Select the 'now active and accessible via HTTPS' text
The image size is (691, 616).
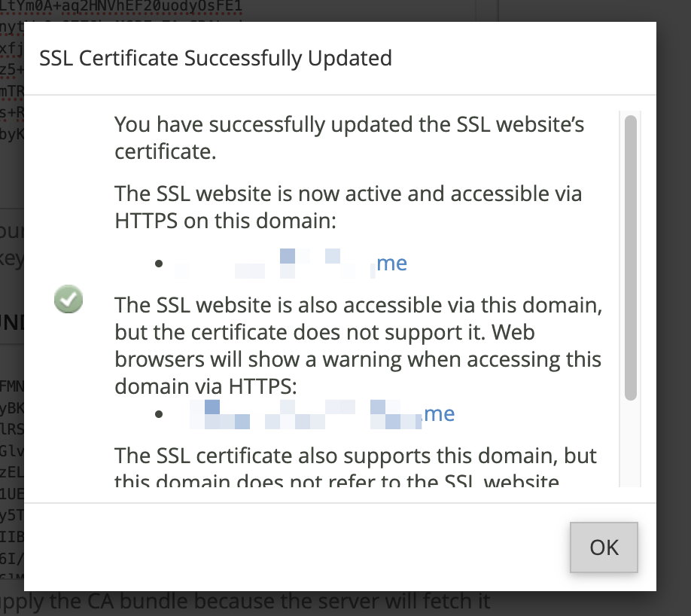[349, 207]
